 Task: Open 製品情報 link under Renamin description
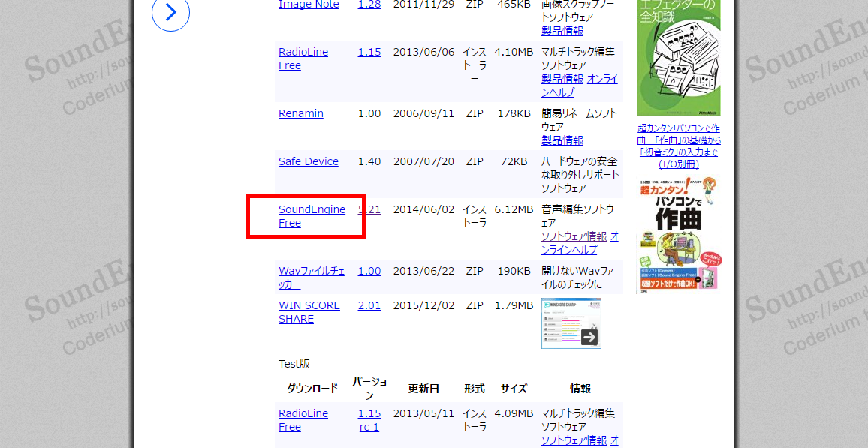click(562, 140)
